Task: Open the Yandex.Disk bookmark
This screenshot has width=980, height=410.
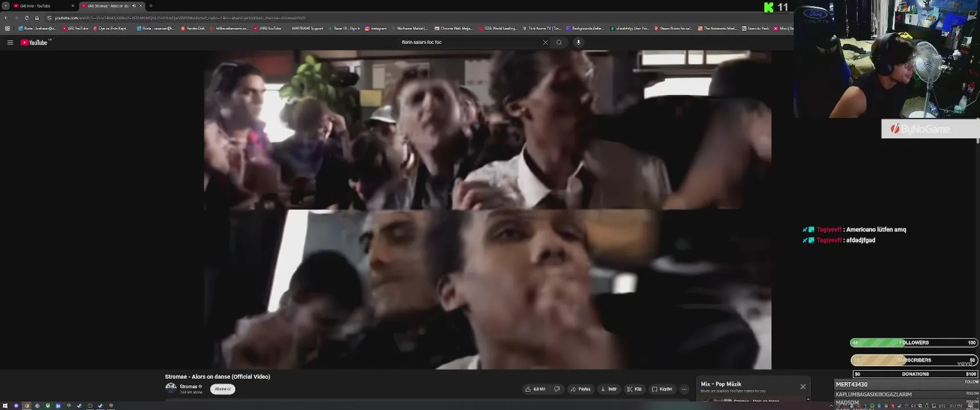Action: pos(193,28)
